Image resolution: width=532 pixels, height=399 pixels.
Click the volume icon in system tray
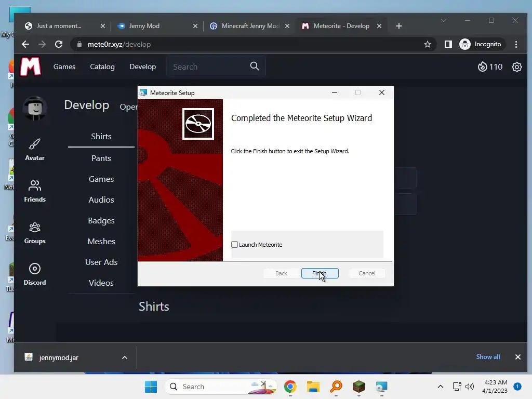coord(470,387)
